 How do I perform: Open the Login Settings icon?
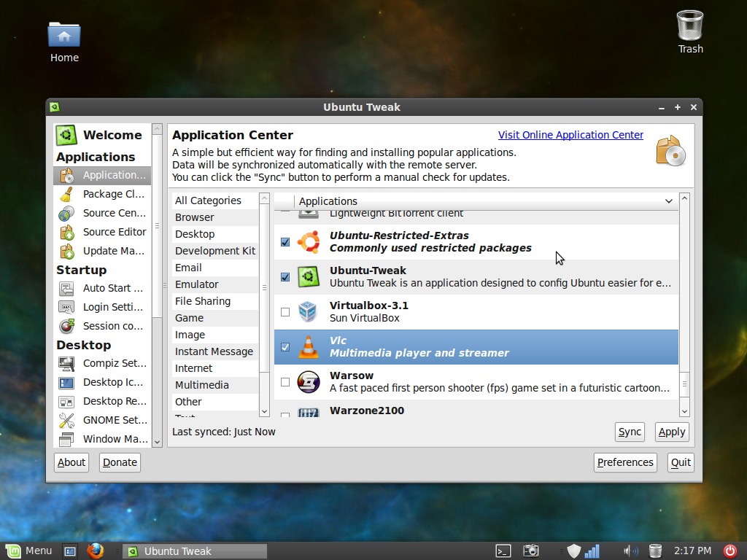(66, 308)
